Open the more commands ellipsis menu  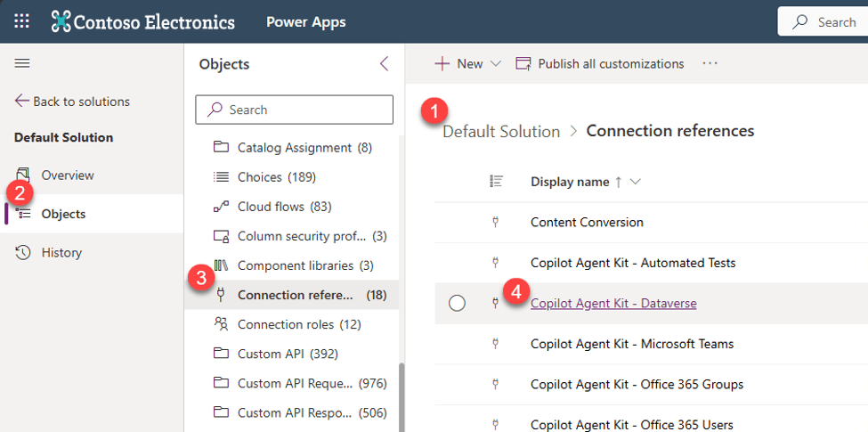710,64
